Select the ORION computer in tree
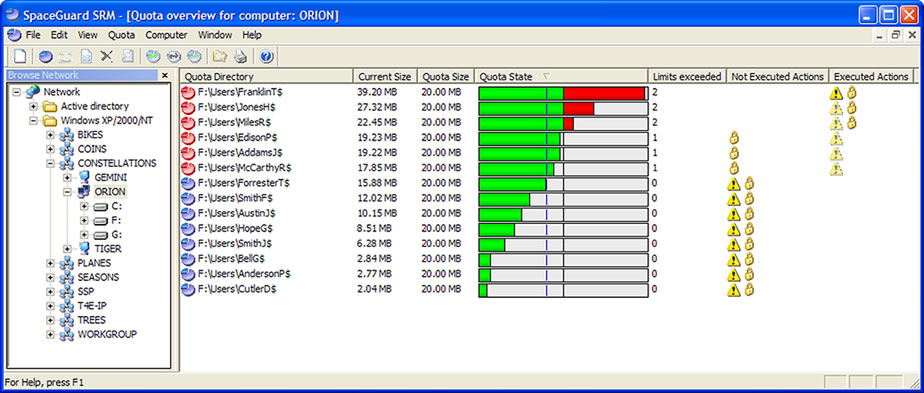 [x=110, y=192]
